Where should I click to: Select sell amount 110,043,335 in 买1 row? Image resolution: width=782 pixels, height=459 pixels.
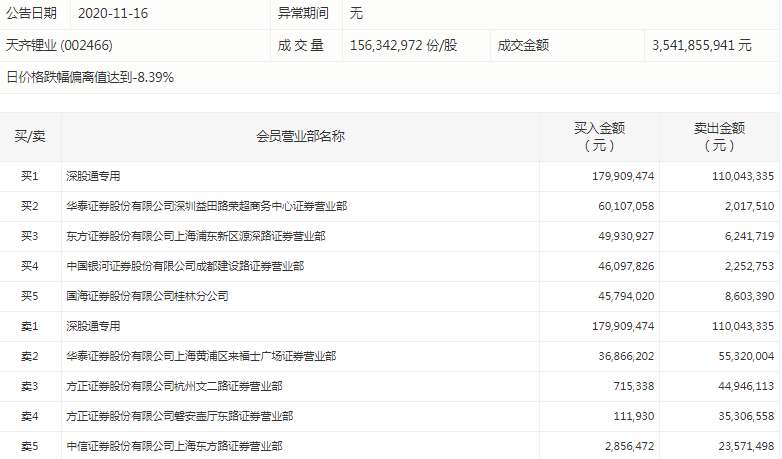[743, 176]
